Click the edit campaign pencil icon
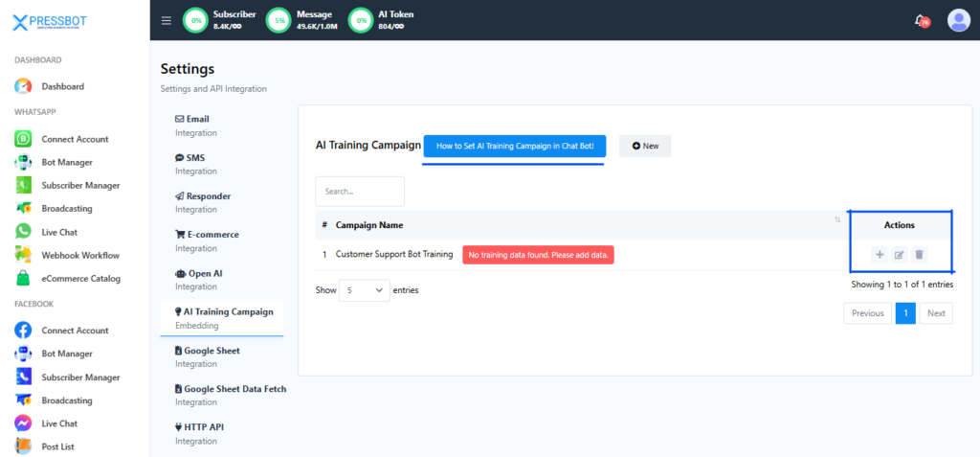 coord(899,255)
